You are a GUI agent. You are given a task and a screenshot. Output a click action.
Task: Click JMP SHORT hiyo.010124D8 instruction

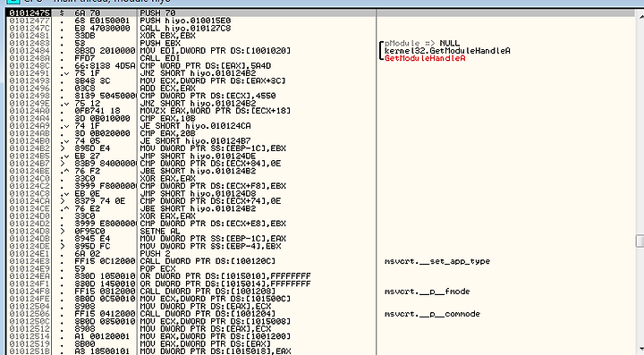tap(198, 193)
